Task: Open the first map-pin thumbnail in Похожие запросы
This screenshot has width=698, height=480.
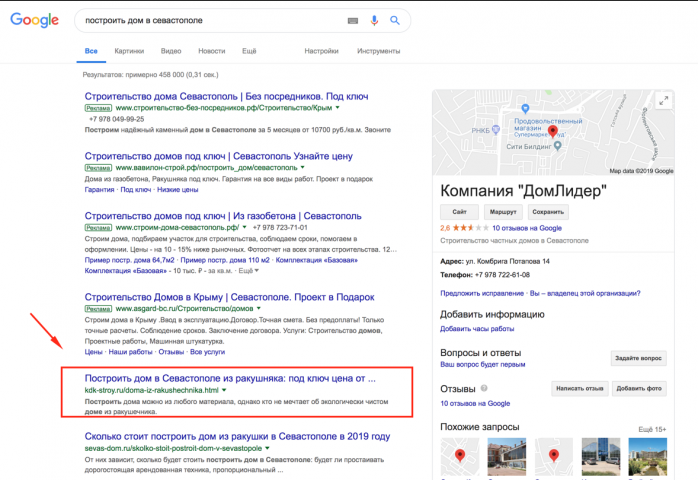Action: 460,457
